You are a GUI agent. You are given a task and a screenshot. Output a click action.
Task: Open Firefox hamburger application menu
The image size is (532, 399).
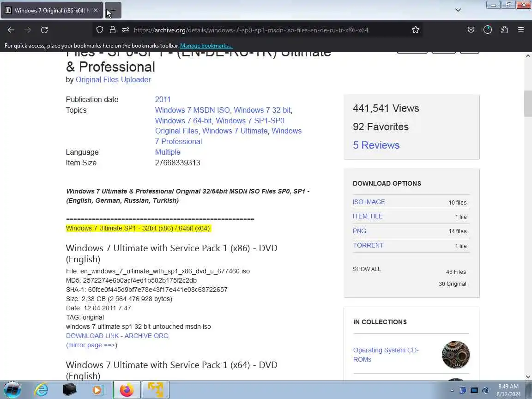click(x=521, y=30)
